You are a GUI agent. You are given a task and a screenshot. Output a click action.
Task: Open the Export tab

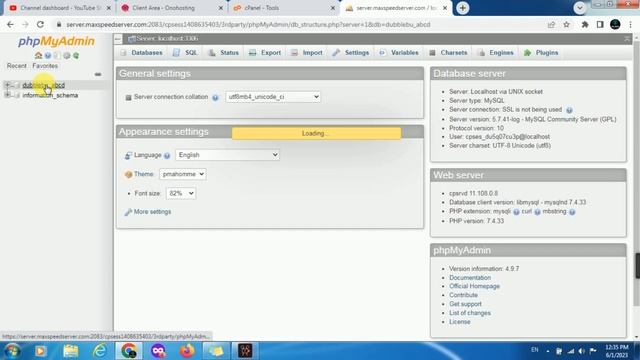[265, 53]
